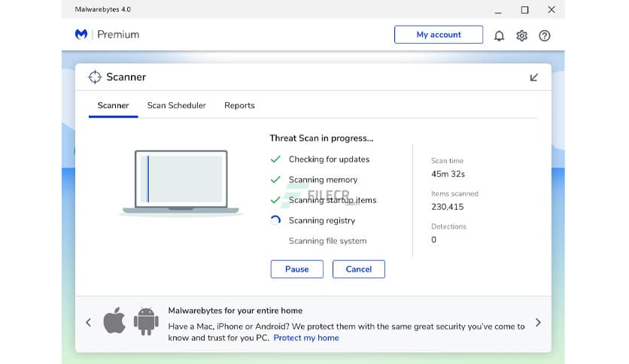Click the Scanning startup items text
Image resolution: width=629 pixels, height=364 pixels.
333,200
